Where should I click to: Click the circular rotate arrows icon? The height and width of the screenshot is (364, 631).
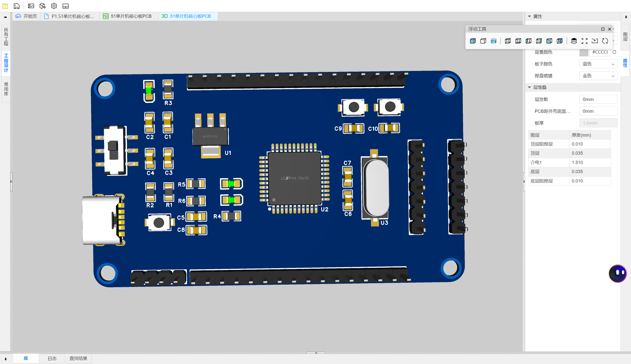tap(605, 41)
